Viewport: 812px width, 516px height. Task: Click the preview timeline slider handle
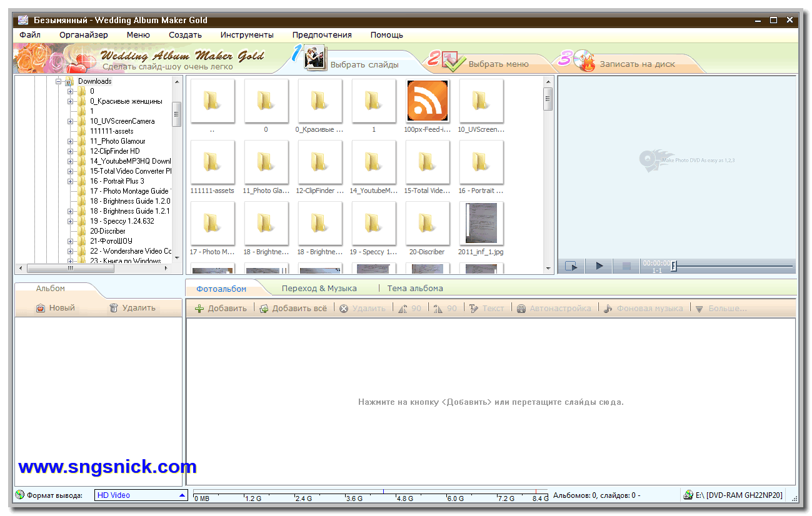tap(674, 266)
